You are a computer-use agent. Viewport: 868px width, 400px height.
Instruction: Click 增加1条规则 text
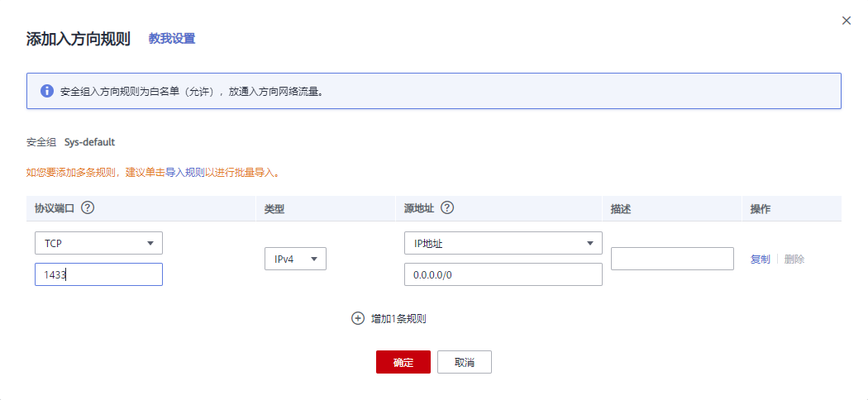pyautogui.click(x=398, y=319)
